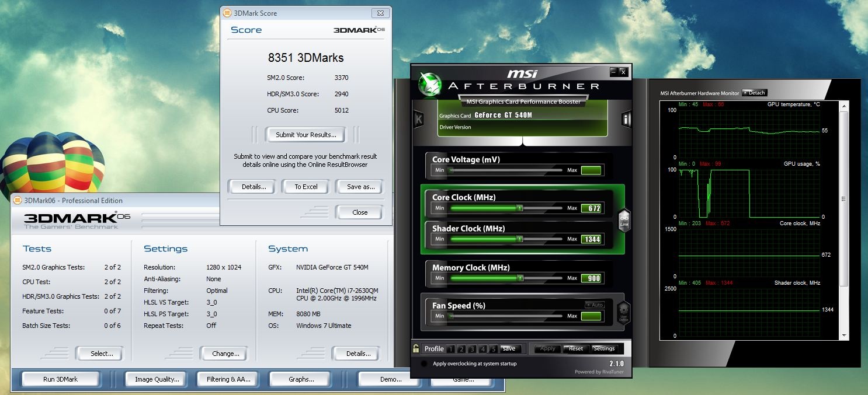Click the Memory Clock value field 900
868x395 pixels.
click(591, 278)
